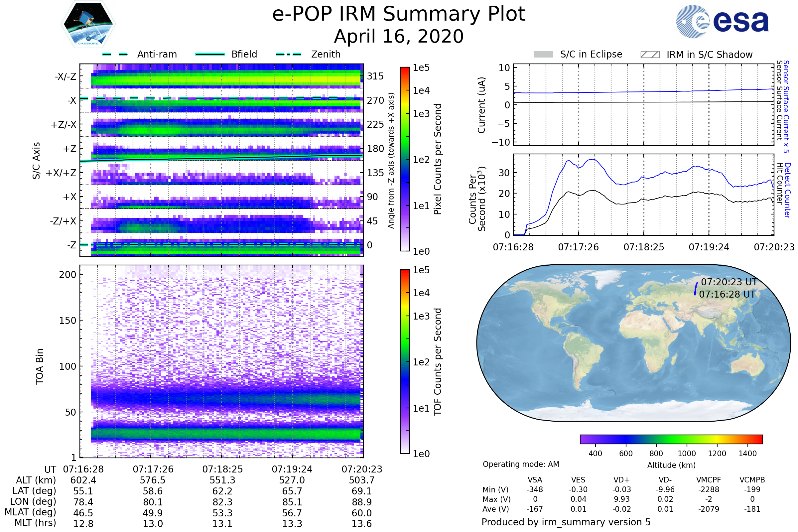Click the ESA logo
The image size is (798, 532).
coord(722,22)
